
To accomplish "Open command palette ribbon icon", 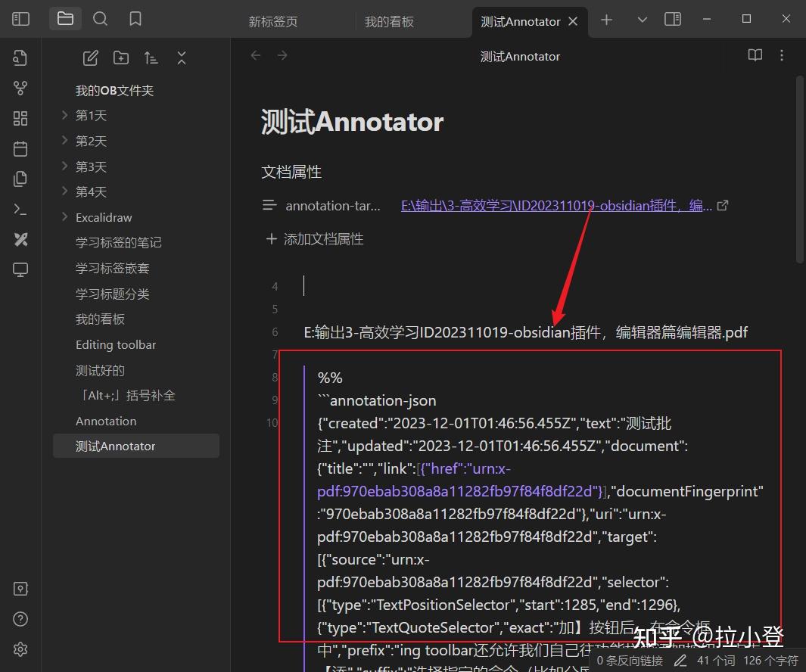I will 20,210.
